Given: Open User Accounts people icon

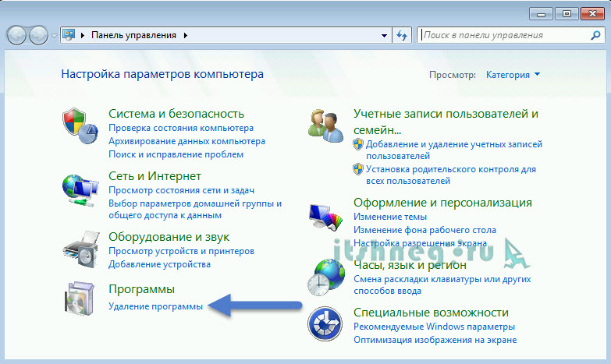Looking at the screenshot, I should click(x=325, y=125).
